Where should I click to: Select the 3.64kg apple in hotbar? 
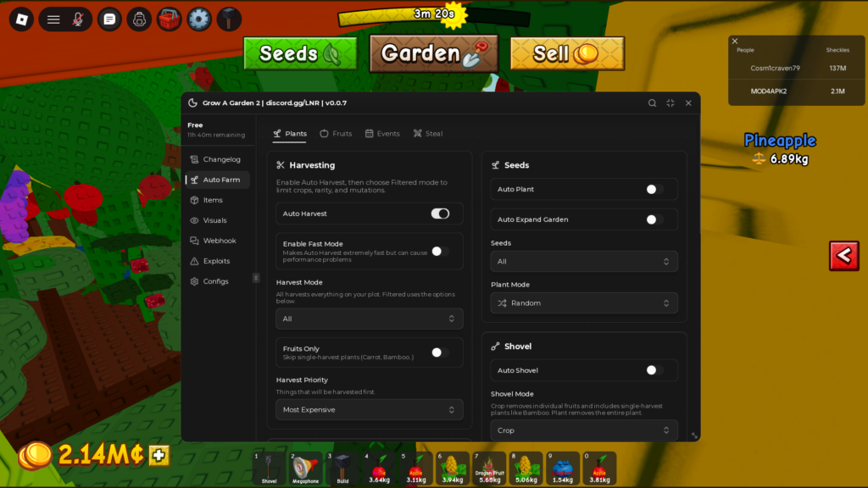click(379, 468)
